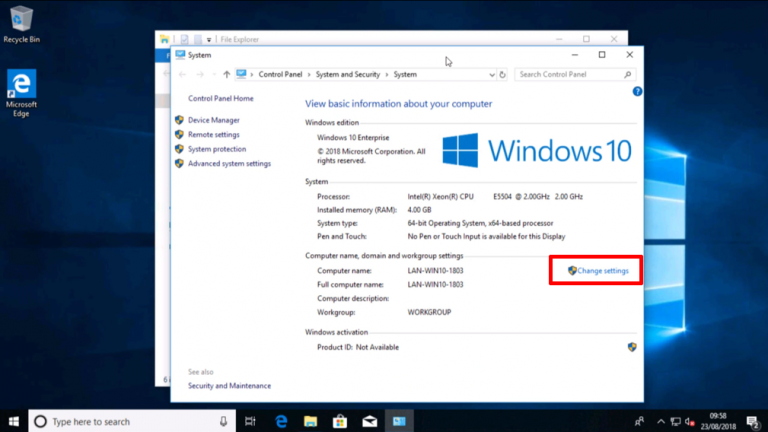Open Remote settings link
Image resolution: width=768 pixels, height=432 pixels.
click(214, 134)
